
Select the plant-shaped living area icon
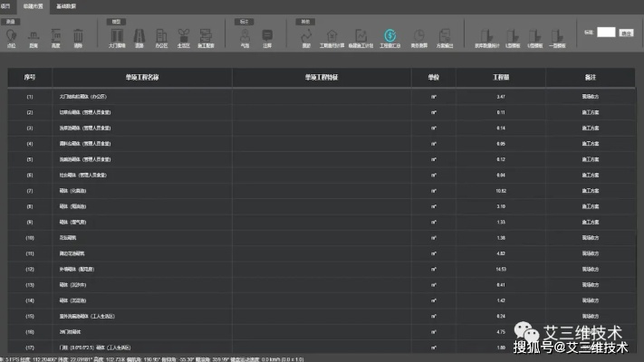(x=184, y=35)
